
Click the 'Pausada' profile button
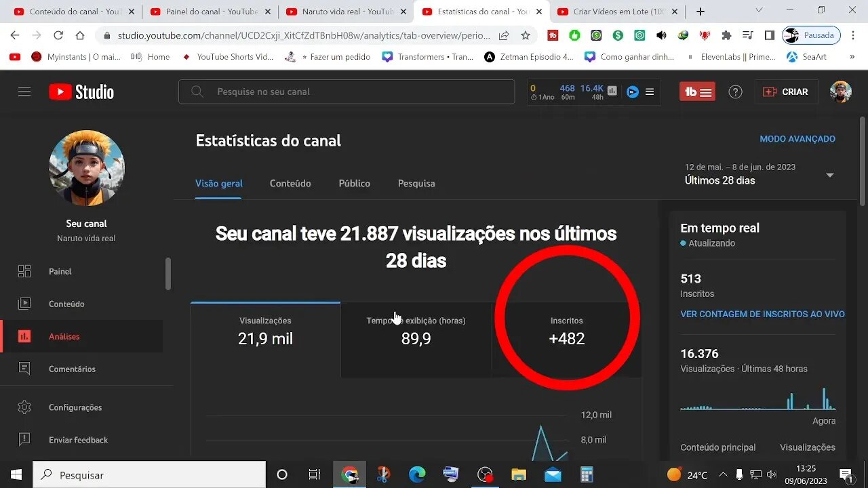pyautogui.click(x=811, y=36)
